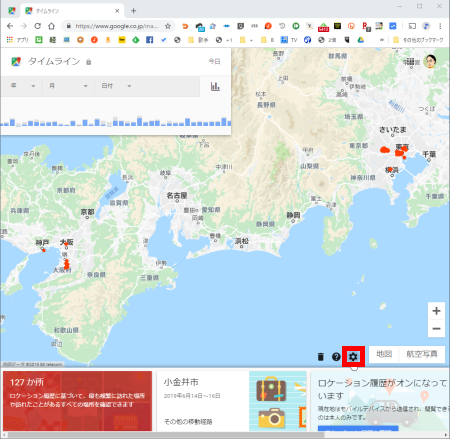Switch map view to 地図

pos(384,354)
